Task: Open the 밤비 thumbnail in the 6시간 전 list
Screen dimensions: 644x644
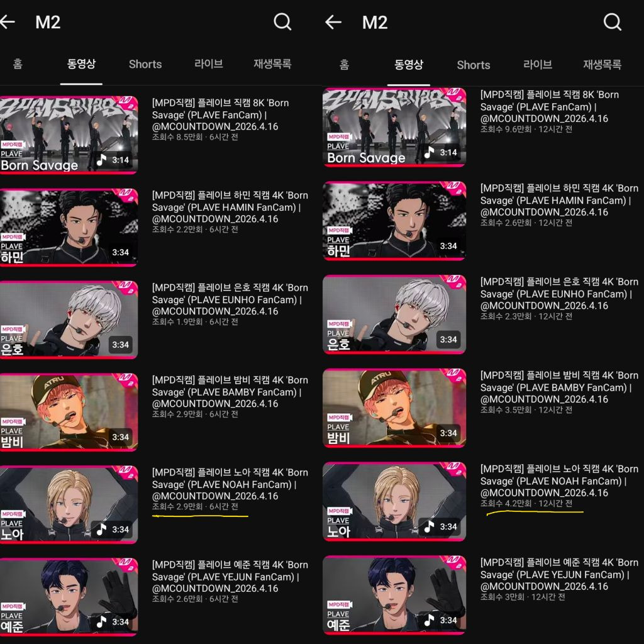Action: 68,412
